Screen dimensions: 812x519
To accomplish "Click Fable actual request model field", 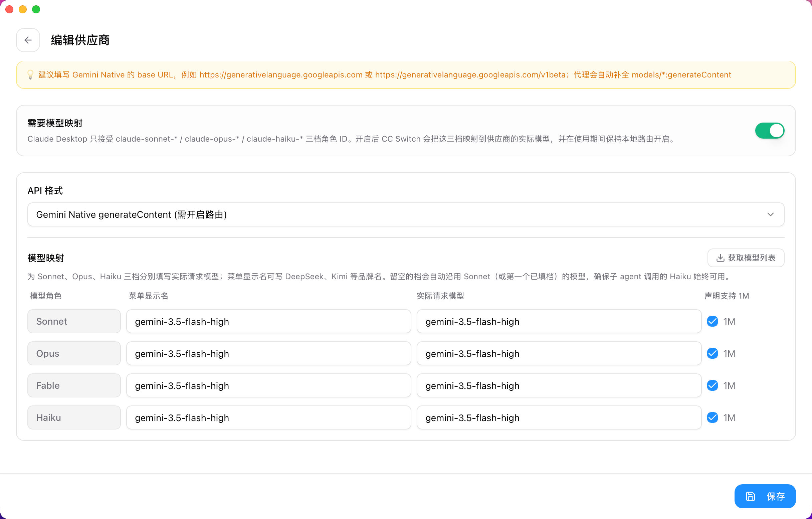I will click(559, 385).
